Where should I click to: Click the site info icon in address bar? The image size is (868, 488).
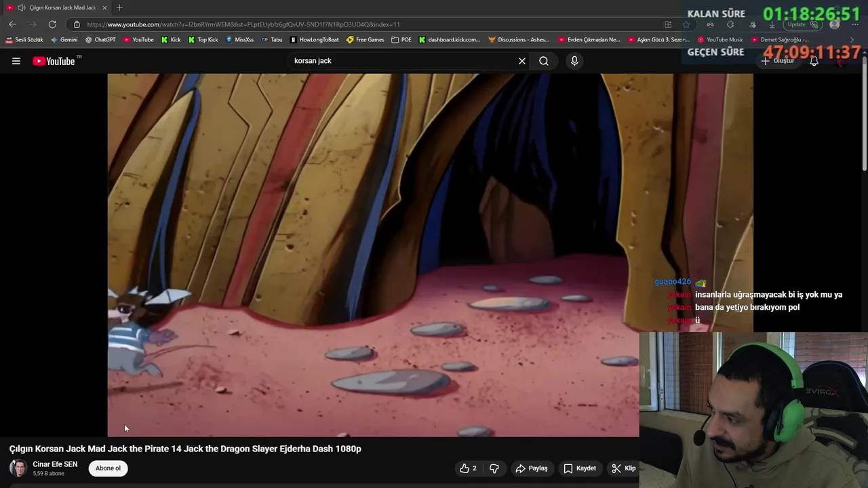77,24
